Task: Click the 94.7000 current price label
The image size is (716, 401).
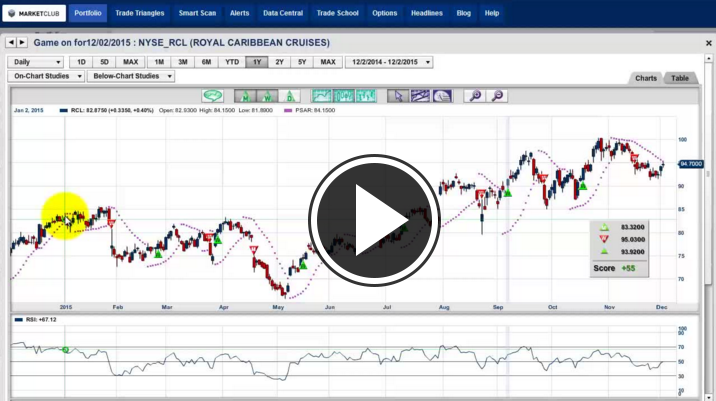Action: click(691, 164)
